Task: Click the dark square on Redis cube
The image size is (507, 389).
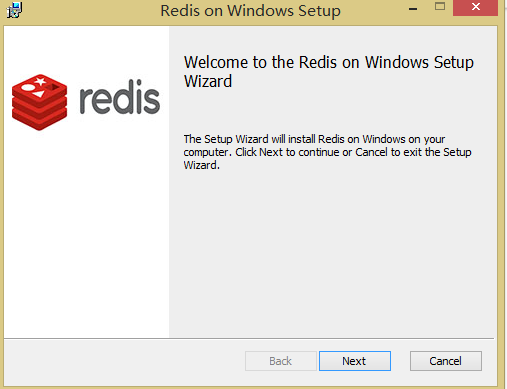Action: click(53, 87)
